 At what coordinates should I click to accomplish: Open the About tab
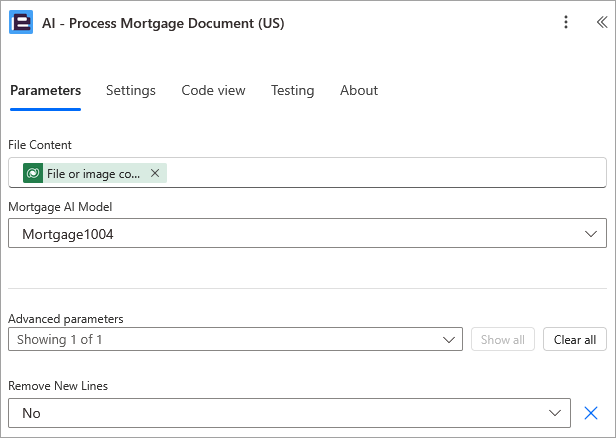pyautogui.click(x=359, y=90)
